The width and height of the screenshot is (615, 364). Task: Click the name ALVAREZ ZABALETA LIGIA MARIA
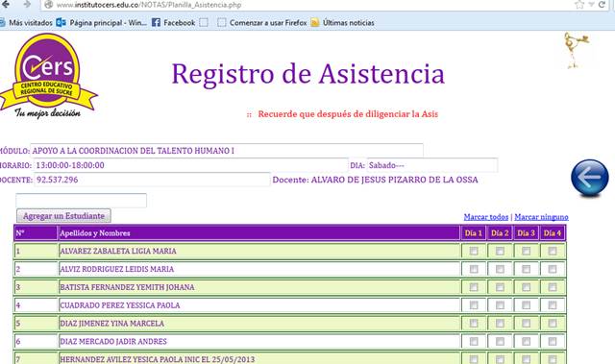click(x=118, y=251)
